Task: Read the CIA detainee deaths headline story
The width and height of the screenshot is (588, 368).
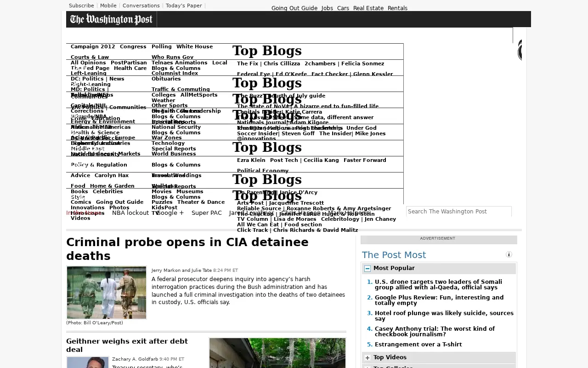Action: point(187,249)
